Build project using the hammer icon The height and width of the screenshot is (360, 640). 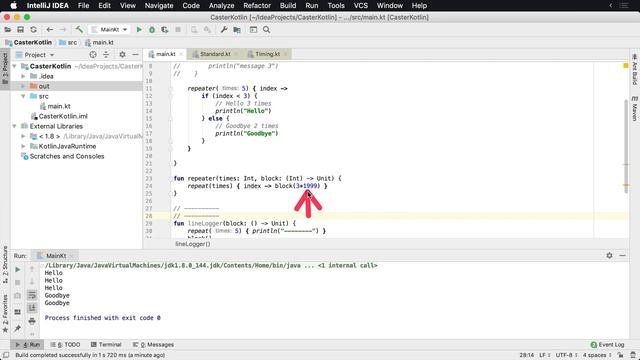79,30
